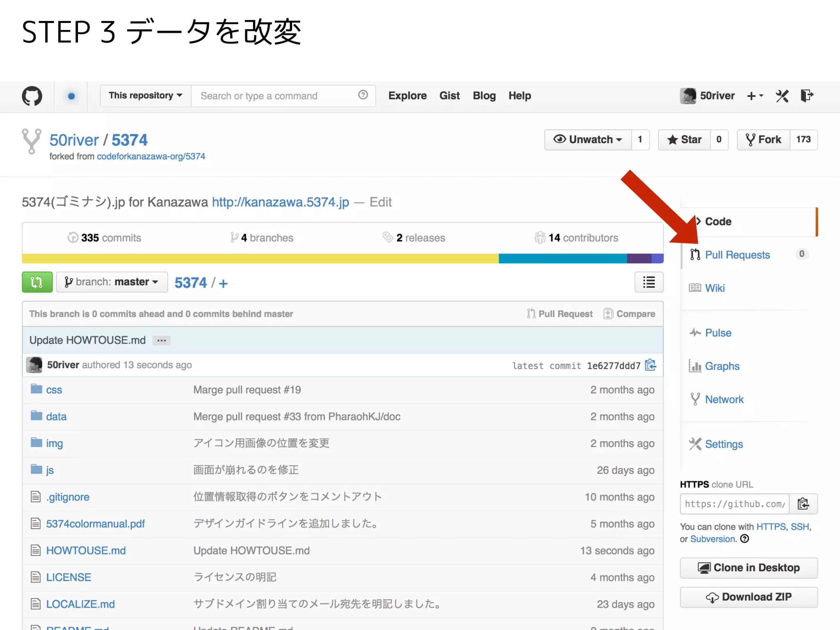Screen dimensions: 840x630
Task: Fork the 5374 repository
Action: coord(763,140)
